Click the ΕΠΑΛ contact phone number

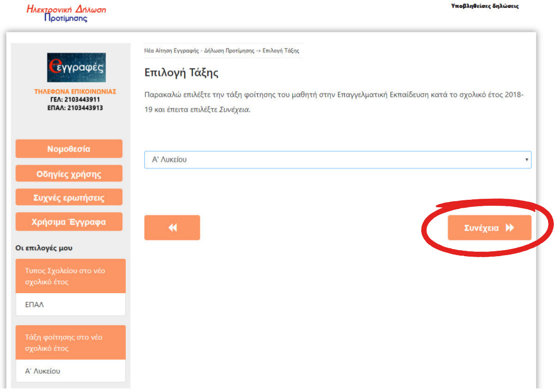[x=83, y=107]
